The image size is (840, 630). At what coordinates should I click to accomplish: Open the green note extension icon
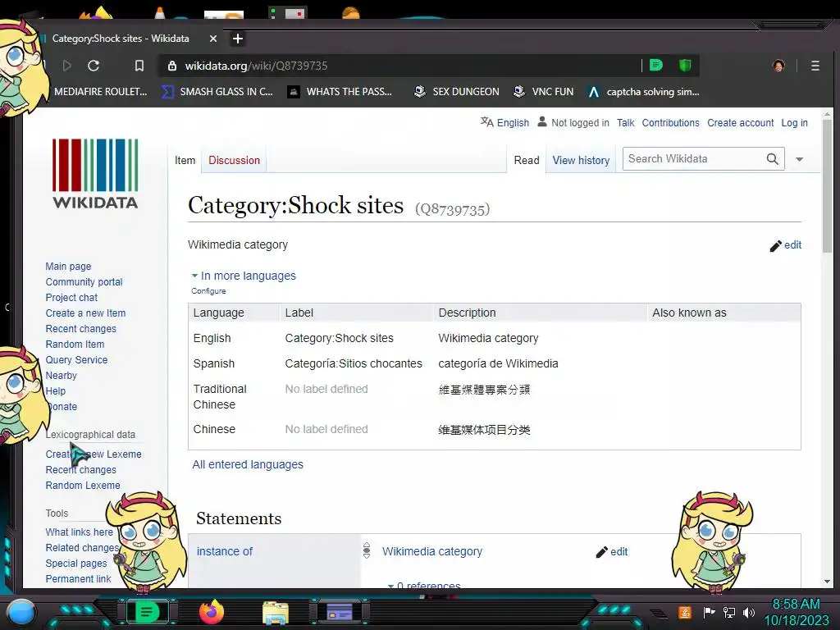click(656, 66)
